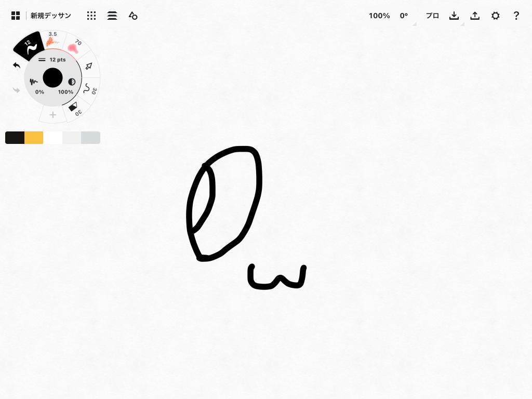Screen dimensions: 532x399
Task: Click the greyed-out redo arrow
Action: [17, 90]
